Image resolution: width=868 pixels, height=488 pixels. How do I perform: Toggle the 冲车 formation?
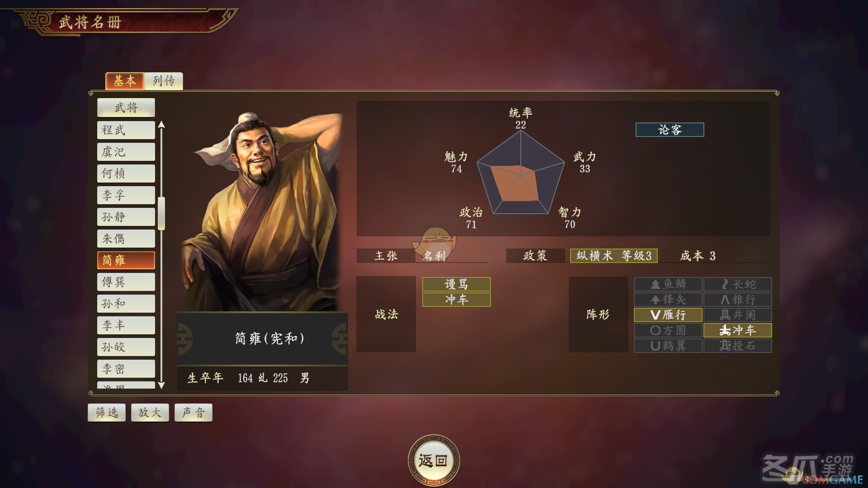click(737, 330)
